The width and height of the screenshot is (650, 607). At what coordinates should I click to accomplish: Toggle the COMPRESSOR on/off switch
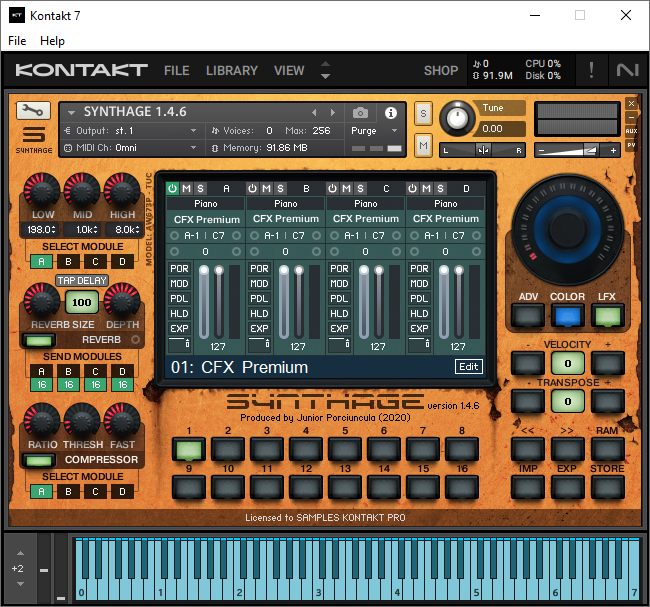pos(39,460)
